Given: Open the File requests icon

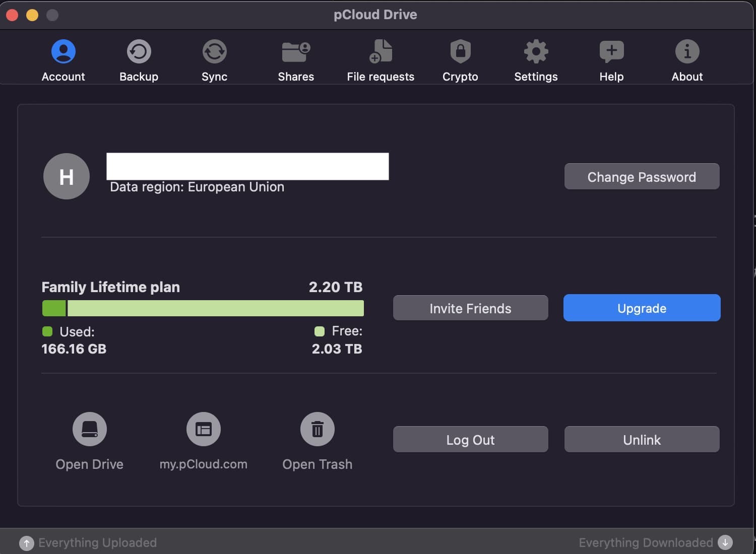Looking at the screenshot, I should (x=381, y=51).
